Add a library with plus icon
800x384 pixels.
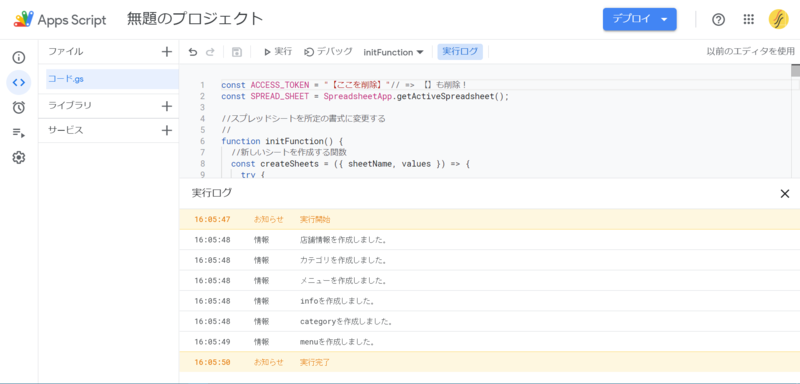(x=166, y=106)
